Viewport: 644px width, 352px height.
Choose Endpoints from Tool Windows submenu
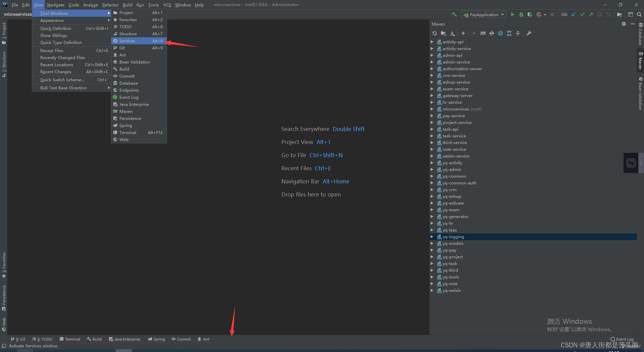(139, 90)
